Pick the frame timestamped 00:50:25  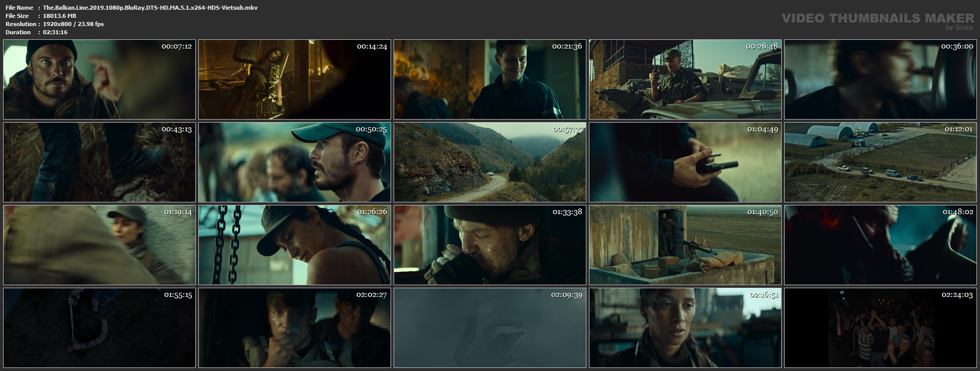(294, 163)
